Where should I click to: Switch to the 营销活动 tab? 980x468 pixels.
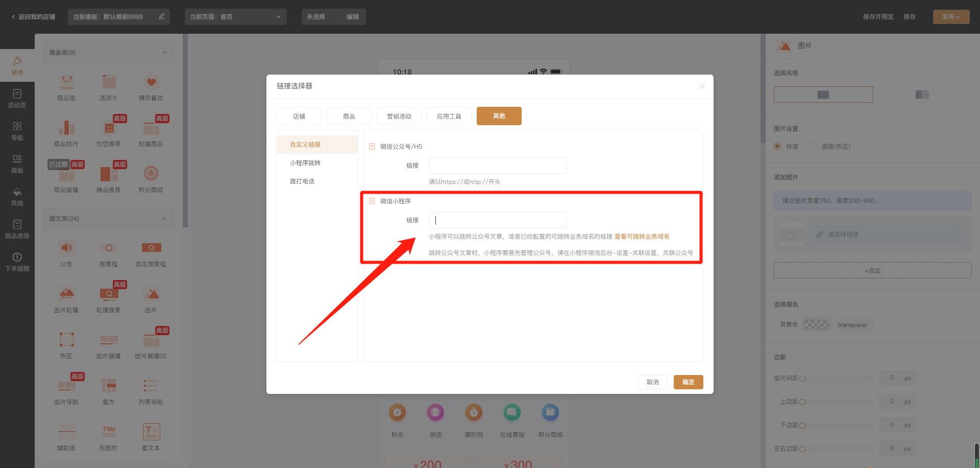(399, 116)
